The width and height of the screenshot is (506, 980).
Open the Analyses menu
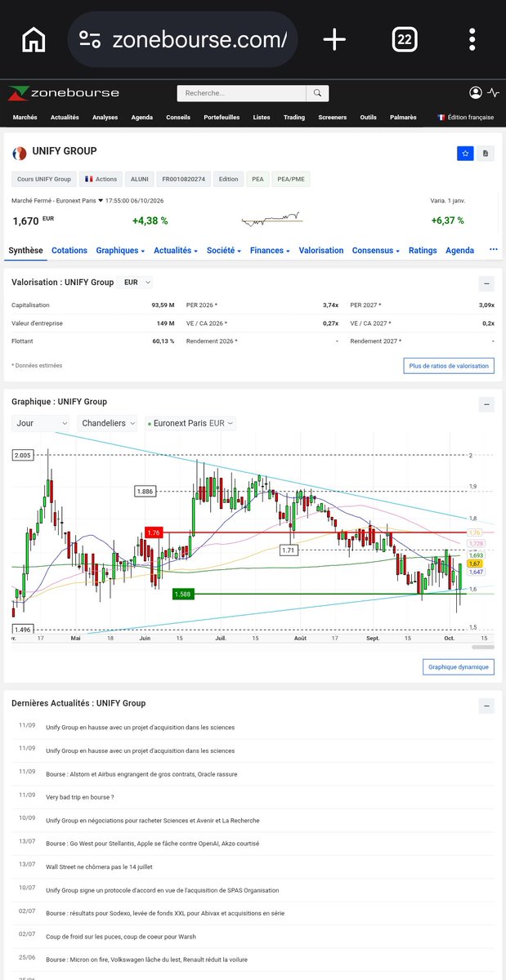[x=105, y=118]
